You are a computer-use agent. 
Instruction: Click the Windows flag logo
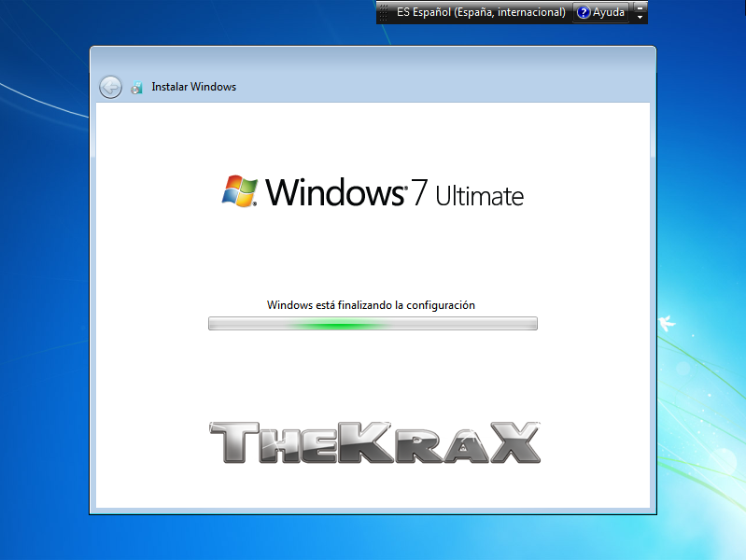[x=240, y=191]
